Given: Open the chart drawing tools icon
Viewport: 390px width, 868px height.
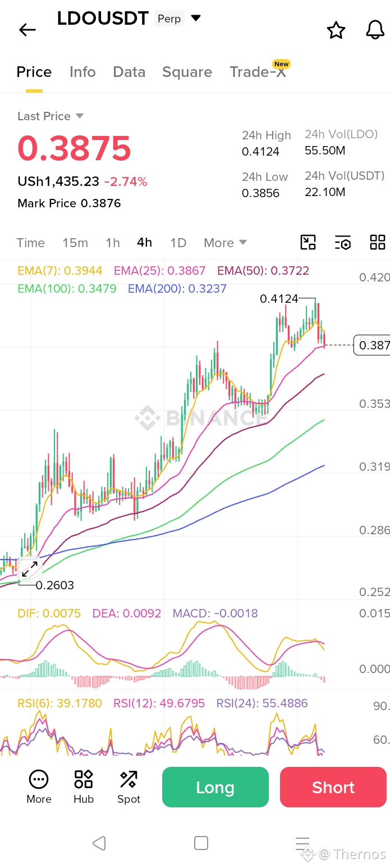Looking at the screenshot, I should click(308, 242).
